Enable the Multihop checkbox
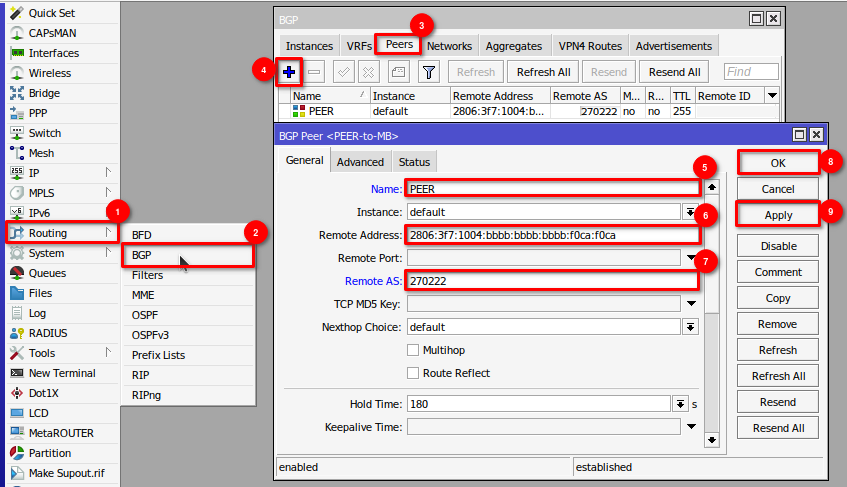Viewport: 847px width, 487px height. (x=413, y=350)
